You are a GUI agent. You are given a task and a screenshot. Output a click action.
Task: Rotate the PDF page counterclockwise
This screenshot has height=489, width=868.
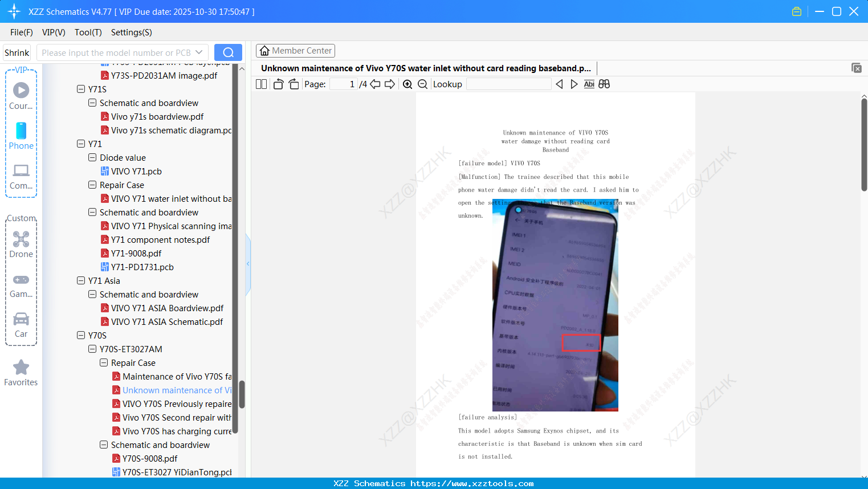coord(278,84)
